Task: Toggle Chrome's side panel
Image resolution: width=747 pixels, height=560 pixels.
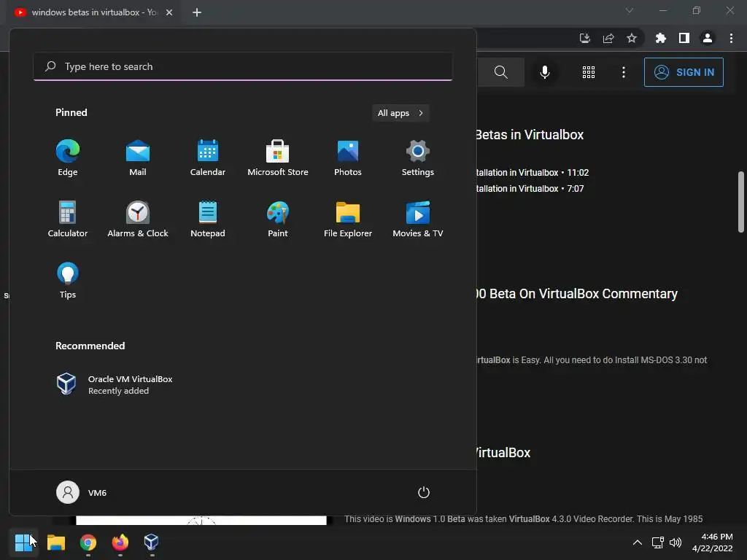Action: tap(684, 38)
